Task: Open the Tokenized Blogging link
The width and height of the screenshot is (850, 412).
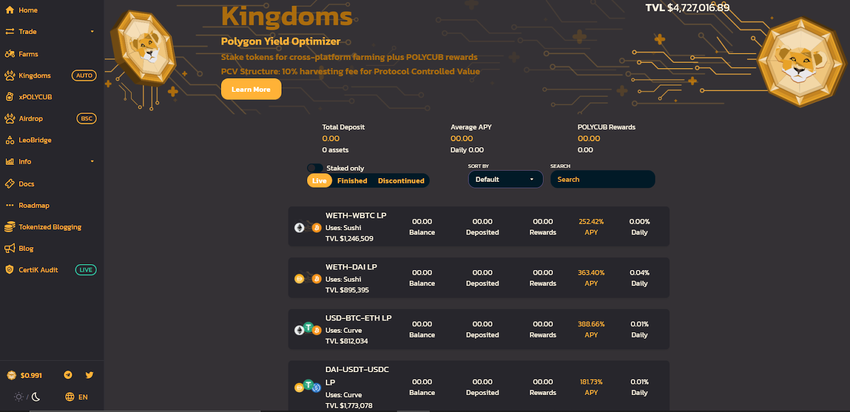Action: click(51, 227)
